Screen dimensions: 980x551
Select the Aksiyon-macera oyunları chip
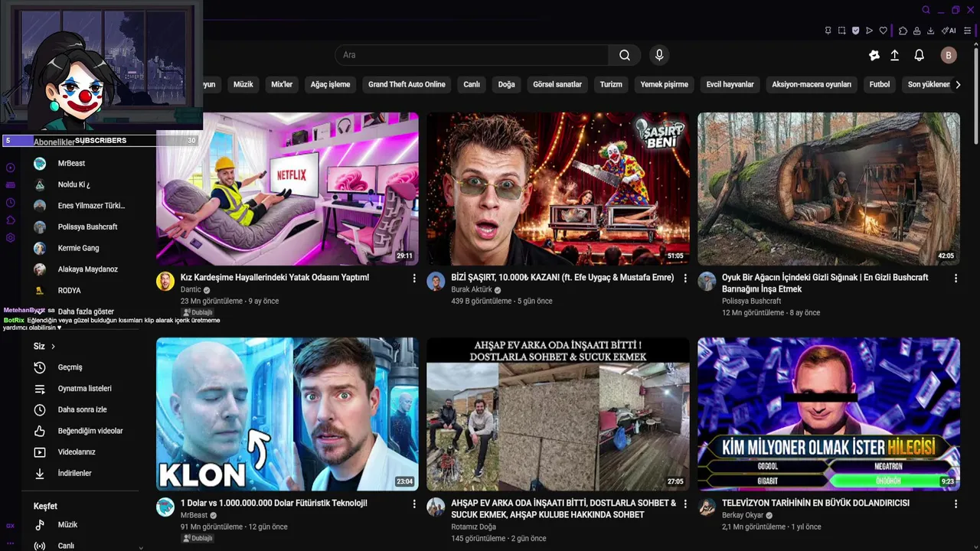pos(812,84)
